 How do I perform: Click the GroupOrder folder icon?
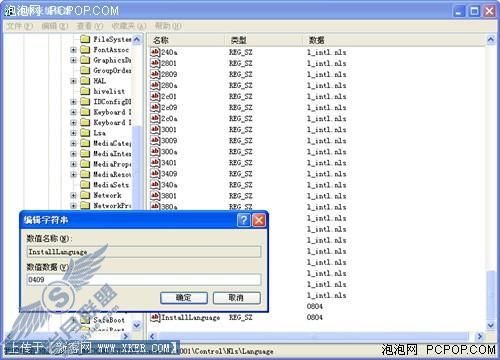[x=85, y=70]
